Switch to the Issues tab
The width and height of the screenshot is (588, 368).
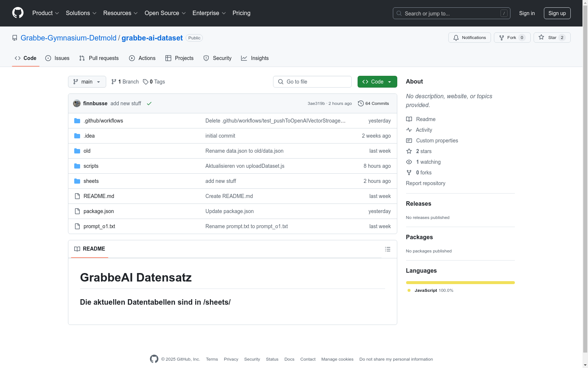click(x=57, y=58)
